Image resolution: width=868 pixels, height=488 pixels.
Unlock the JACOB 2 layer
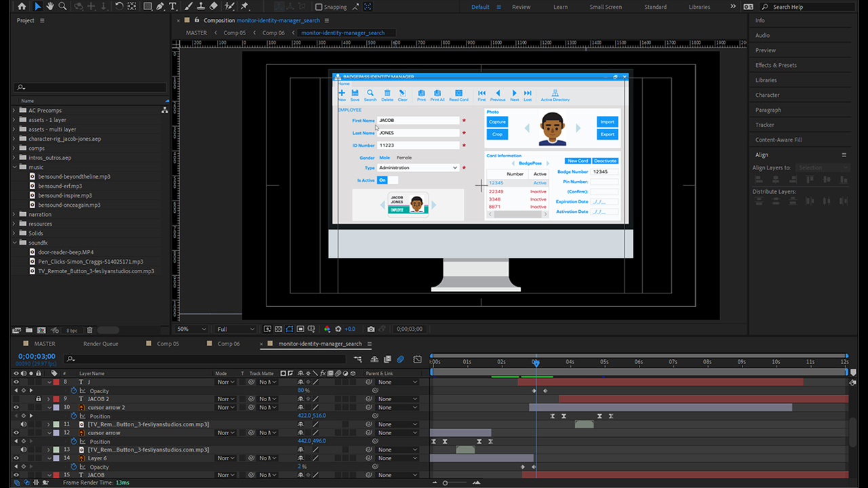pos(38,399)
